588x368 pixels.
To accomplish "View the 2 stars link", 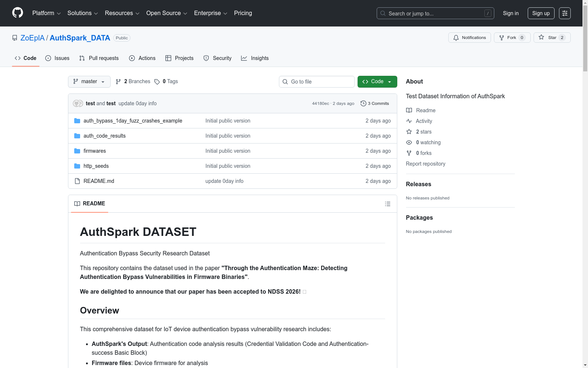I will point(419,132).
